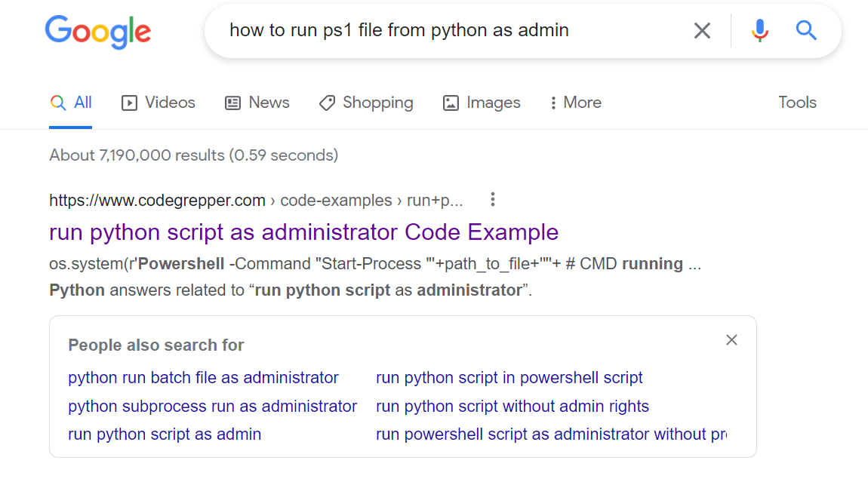Click the os.system Powershell snippet text
This screenshot has width=868, height=485.
tap(375, 264)
